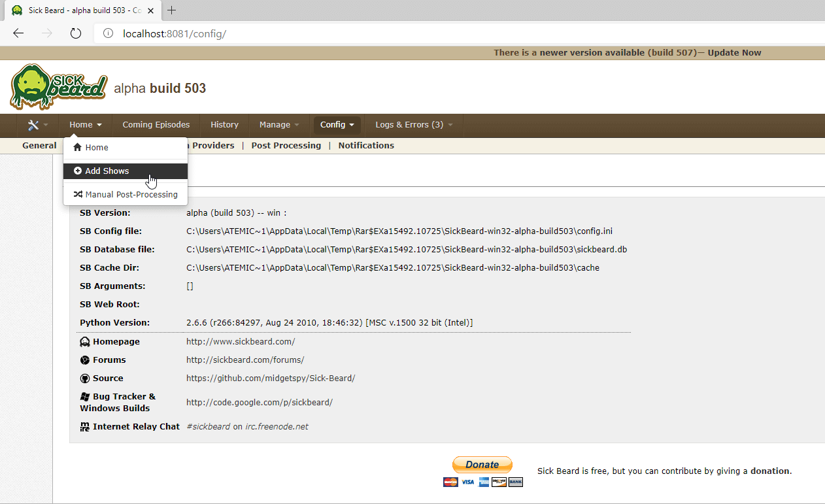This screenshot has width=825, height=504.
Task: Click the GitHub Source row icon
Action: pos(85,378)
